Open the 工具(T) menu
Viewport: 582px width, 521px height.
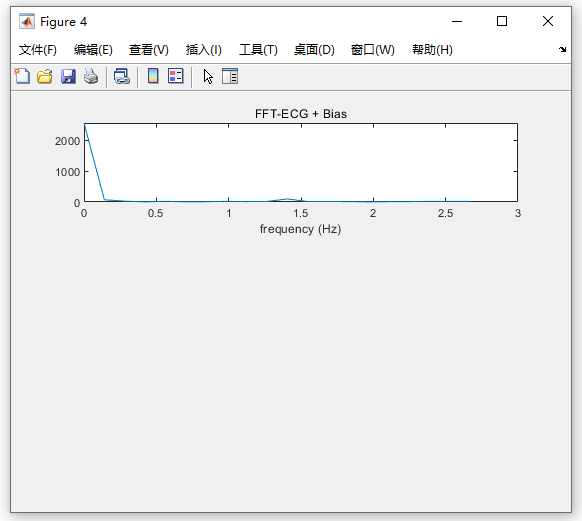pos(258,50)
